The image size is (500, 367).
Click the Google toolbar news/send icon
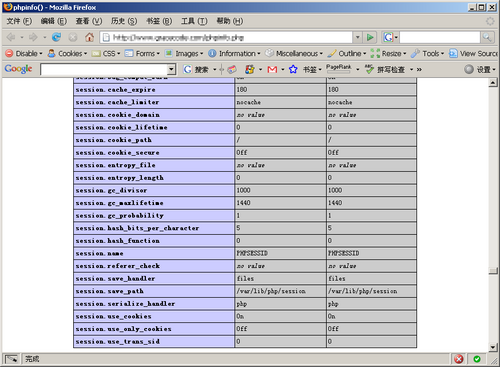tap(232, 69)
